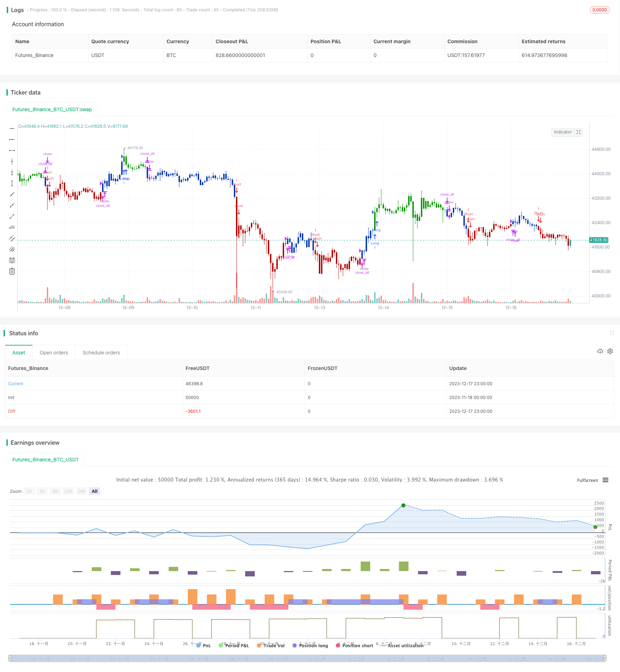Toggle the Period P&L legend item
The height and width of the screenshot is (672, 620).
pos(234,645)
